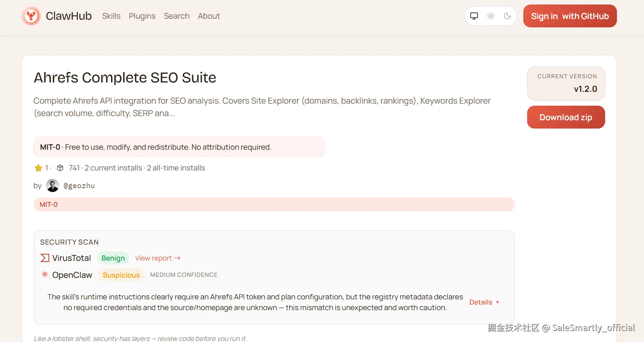
Task: Click the Suspicious status badge
Action: [121, 275]
